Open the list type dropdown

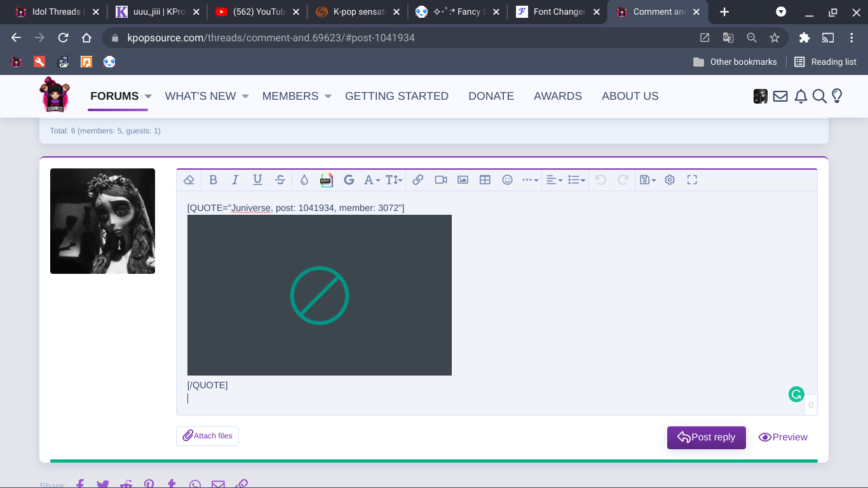pos(577,180)
